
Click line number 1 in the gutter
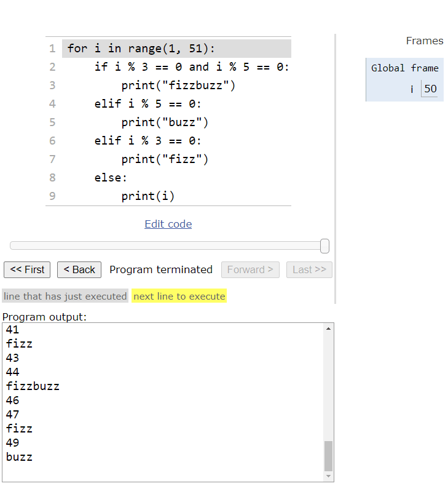point(52,49)
